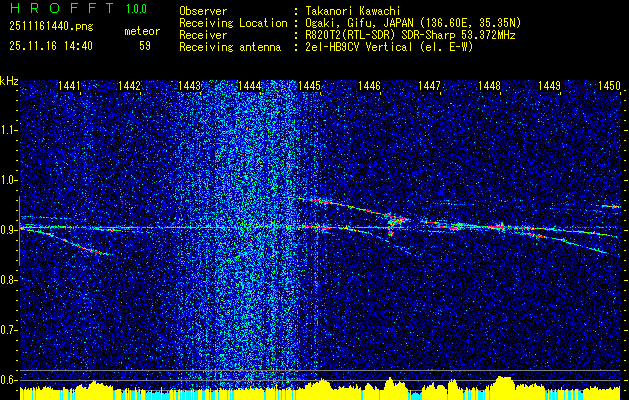Click the Observer label
This screenshot has width=629, height=400.
pyautogui.click(x=203, y=11)
